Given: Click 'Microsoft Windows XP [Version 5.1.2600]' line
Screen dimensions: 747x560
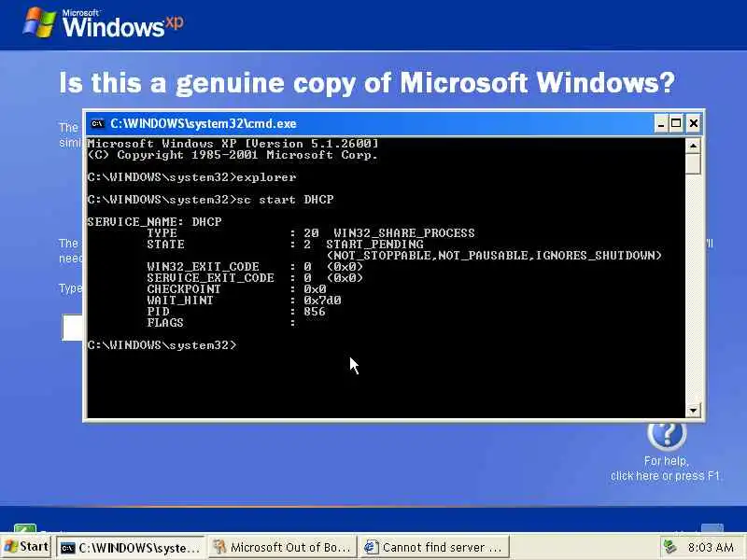Looking at the screenshot, I should (x=233, y=144).
